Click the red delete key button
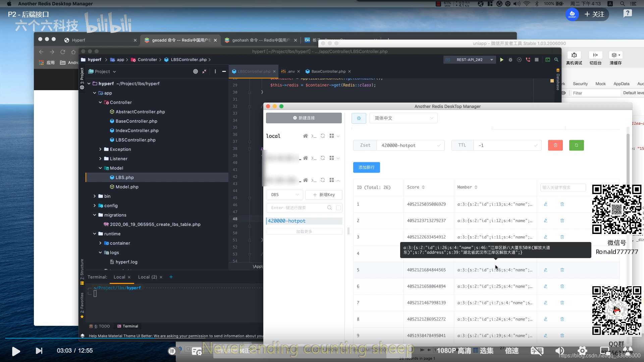Image resolution: width=644 pixels, height=362 pixels. [x=555, y=145]
